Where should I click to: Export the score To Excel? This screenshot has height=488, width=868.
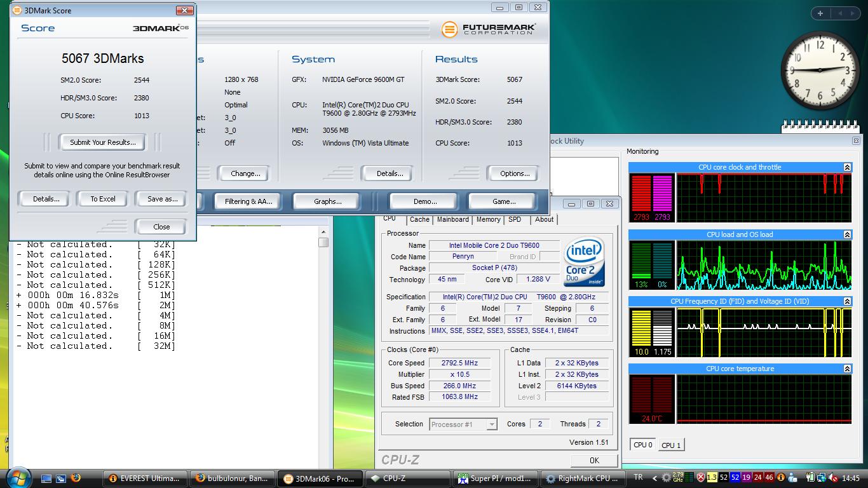102,199
